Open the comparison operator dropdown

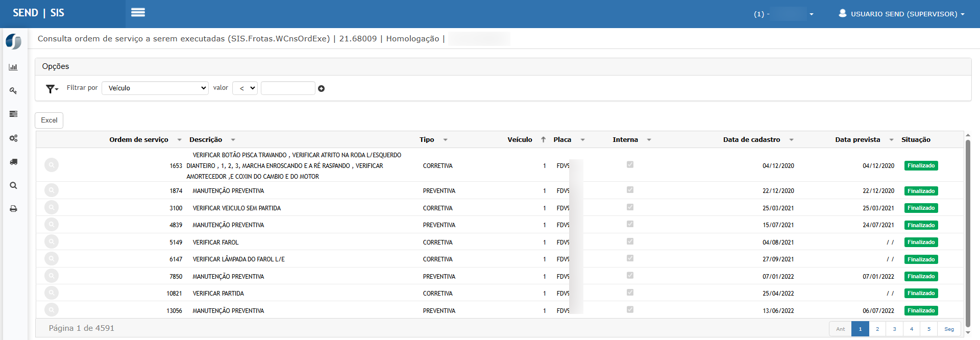point(245,88)
